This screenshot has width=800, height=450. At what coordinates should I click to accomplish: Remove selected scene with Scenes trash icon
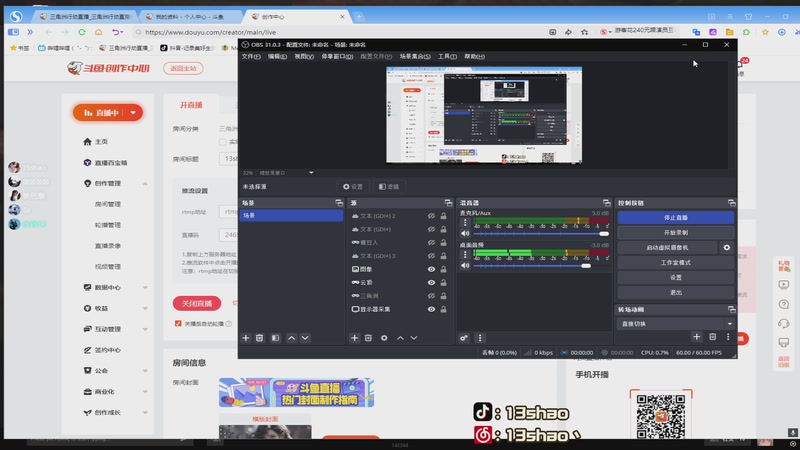260,338
